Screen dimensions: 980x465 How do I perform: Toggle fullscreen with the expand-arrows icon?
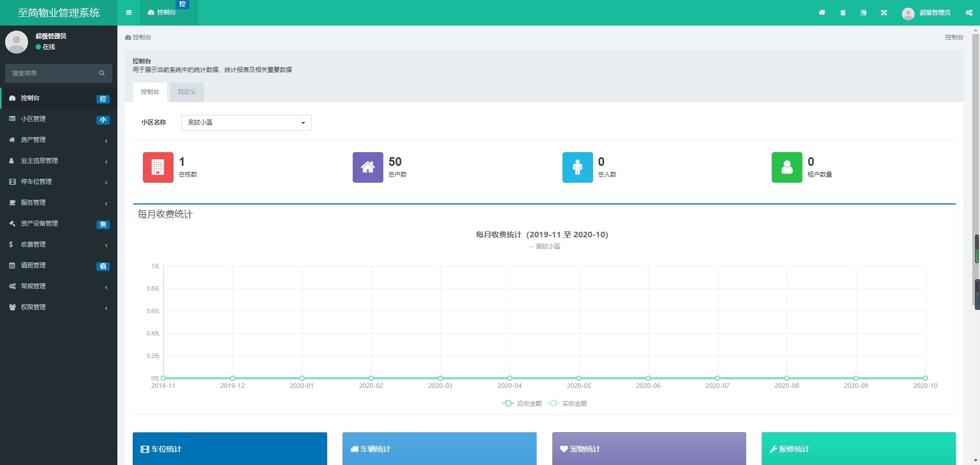[x=884, y=13]
